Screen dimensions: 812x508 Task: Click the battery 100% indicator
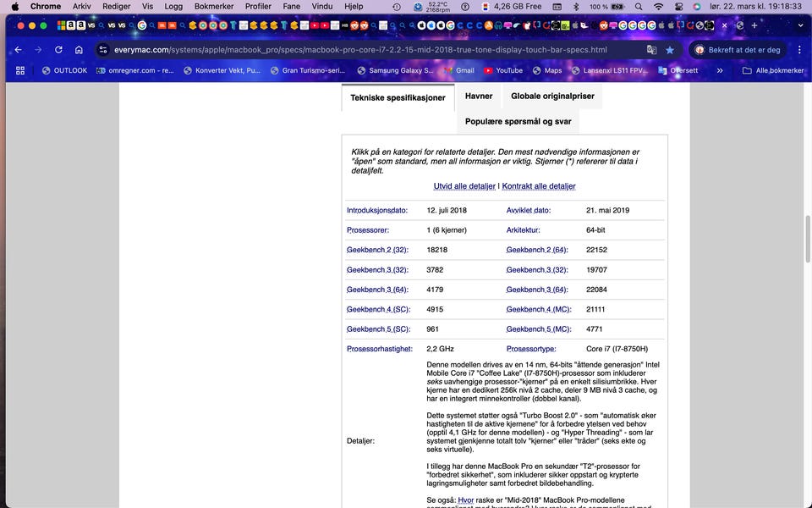point(607,7)
